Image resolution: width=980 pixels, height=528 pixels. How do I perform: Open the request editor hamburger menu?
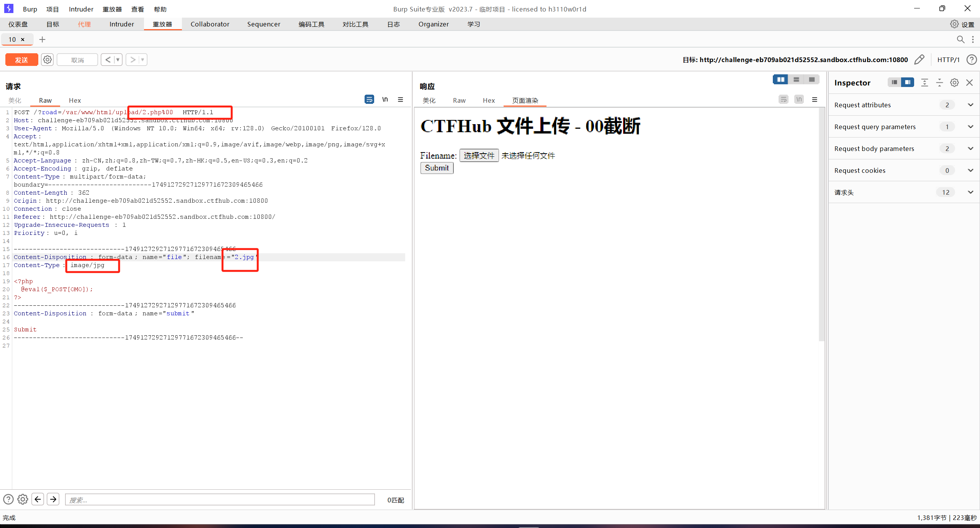click(401, 100)
